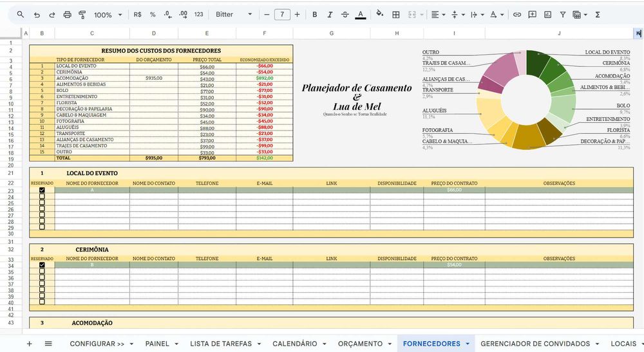Screen dimensions: 644x352
Task: Format as percent
Action: pos(153,14)
